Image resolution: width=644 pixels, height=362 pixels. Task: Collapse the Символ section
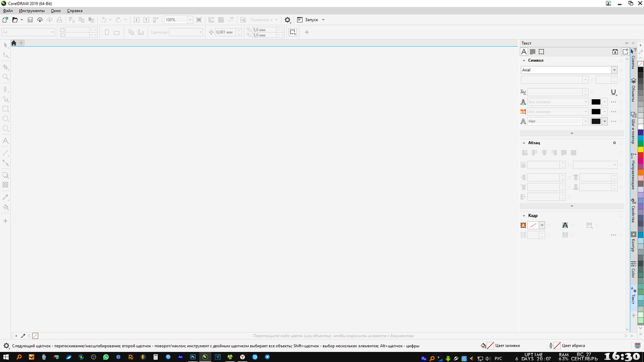click(x=524, y=61)
